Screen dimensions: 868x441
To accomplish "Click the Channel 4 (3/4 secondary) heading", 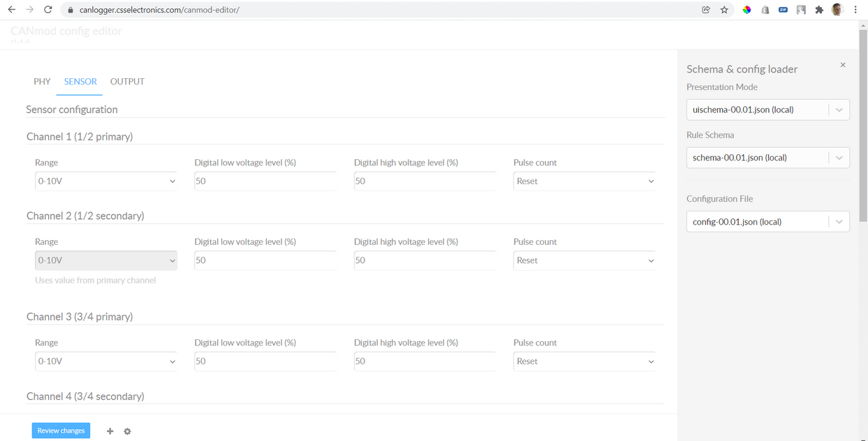I will 85,396.
